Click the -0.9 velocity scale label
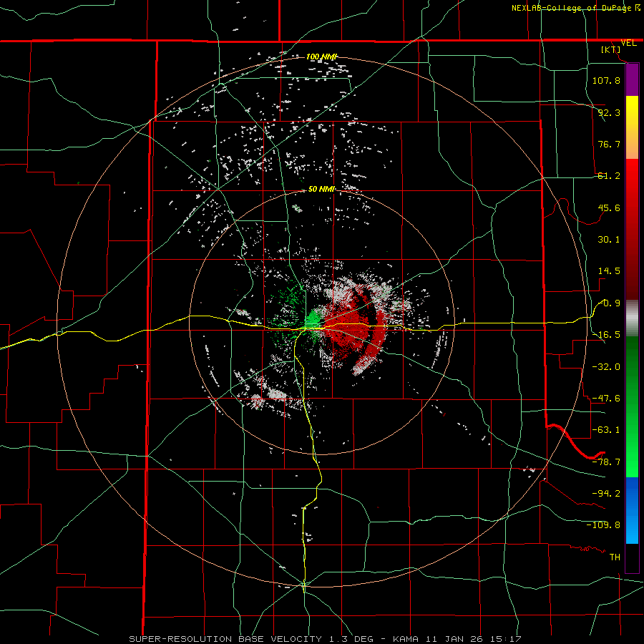 coord(609,303)
